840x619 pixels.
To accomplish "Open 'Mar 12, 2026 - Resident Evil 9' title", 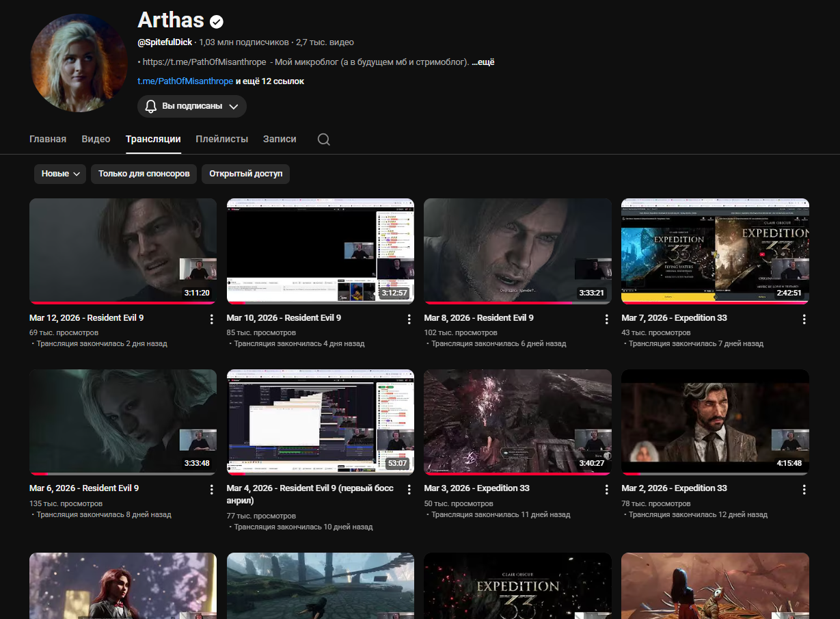I will click(87, 318).
